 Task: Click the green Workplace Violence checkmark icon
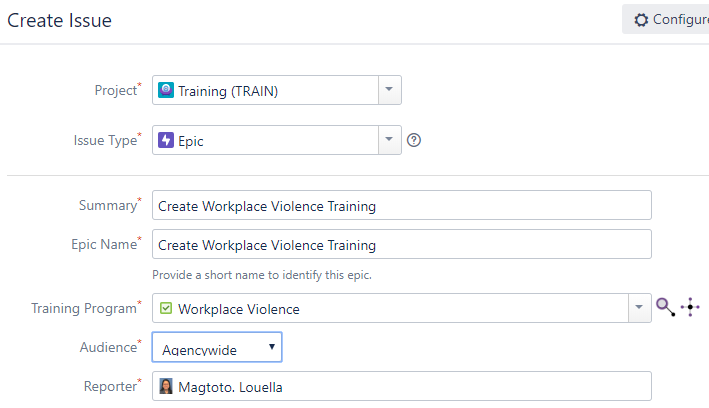166,308
